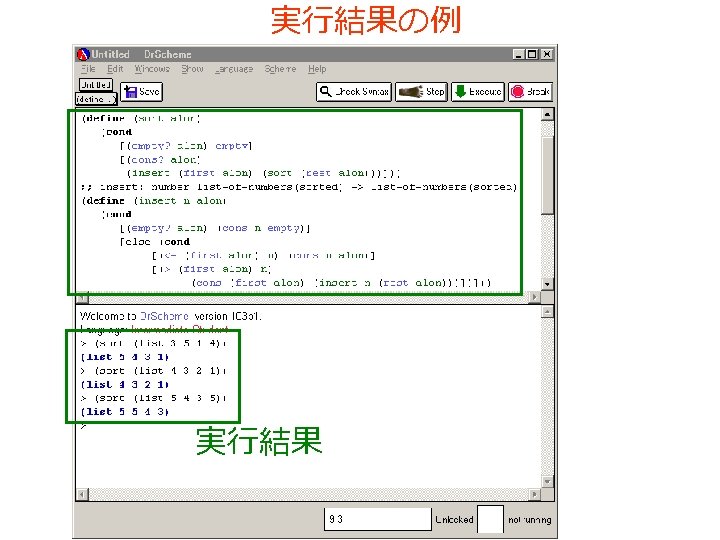720x540 pixels.
Task: Click the line "(define (insert n alon)"
Action: click(x=154, y=201)
